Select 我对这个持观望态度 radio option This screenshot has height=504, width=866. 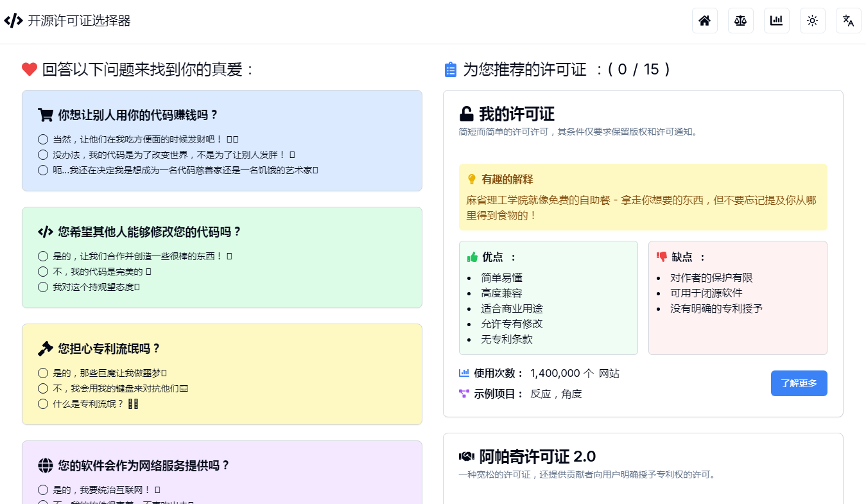click(x=43, y=287)
